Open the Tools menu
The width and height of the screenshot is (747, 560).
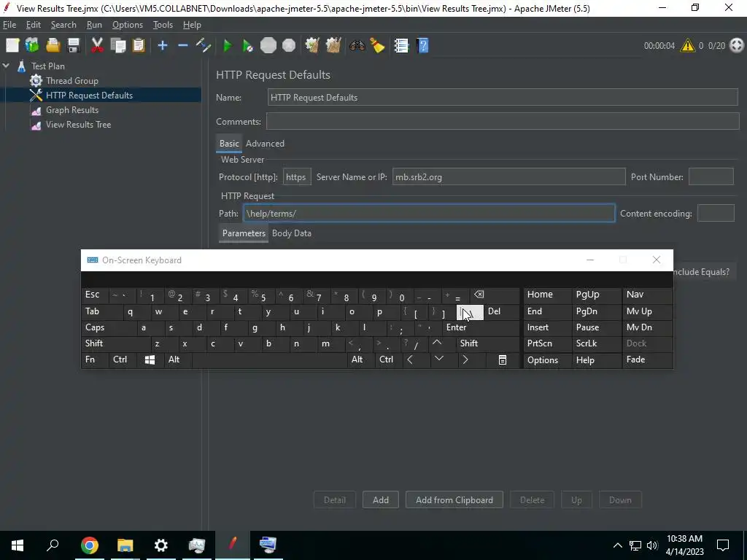tap(163, 25)
